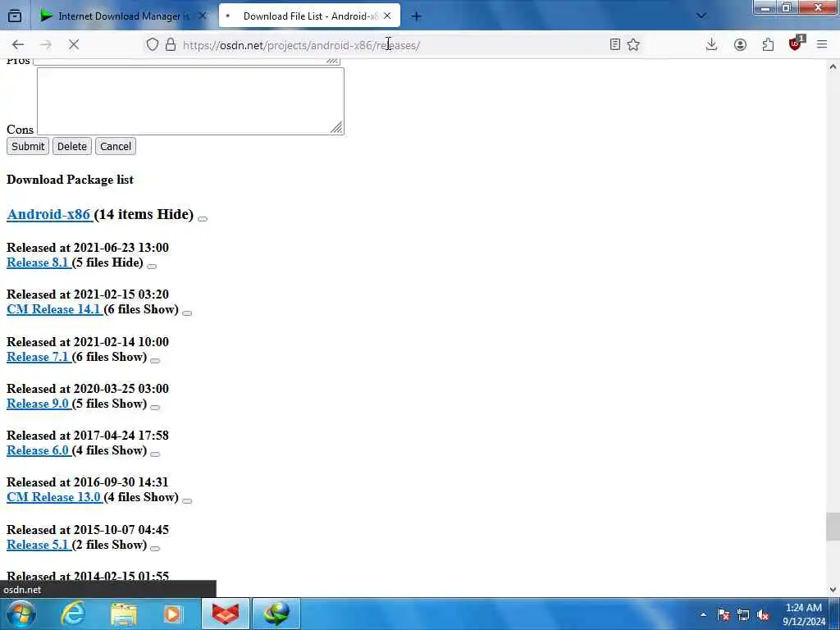Expand CM Release 14.1 files toggle
840x630 pixels.
point(187,313)
